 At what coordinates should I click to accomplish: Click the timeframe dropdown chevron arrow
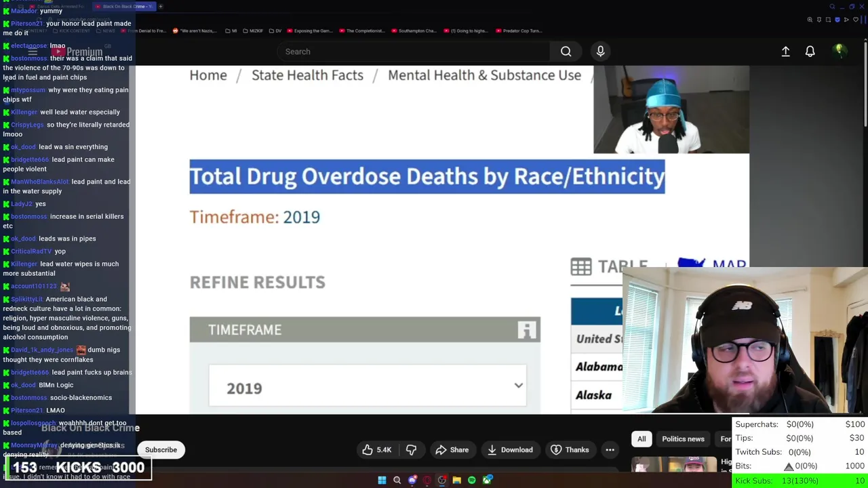518,386
